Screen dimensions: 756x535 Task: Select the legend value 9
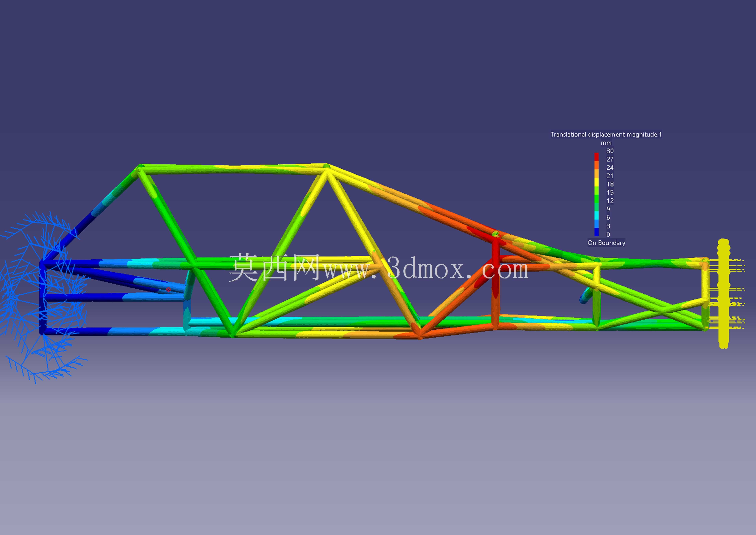point(608,209)
